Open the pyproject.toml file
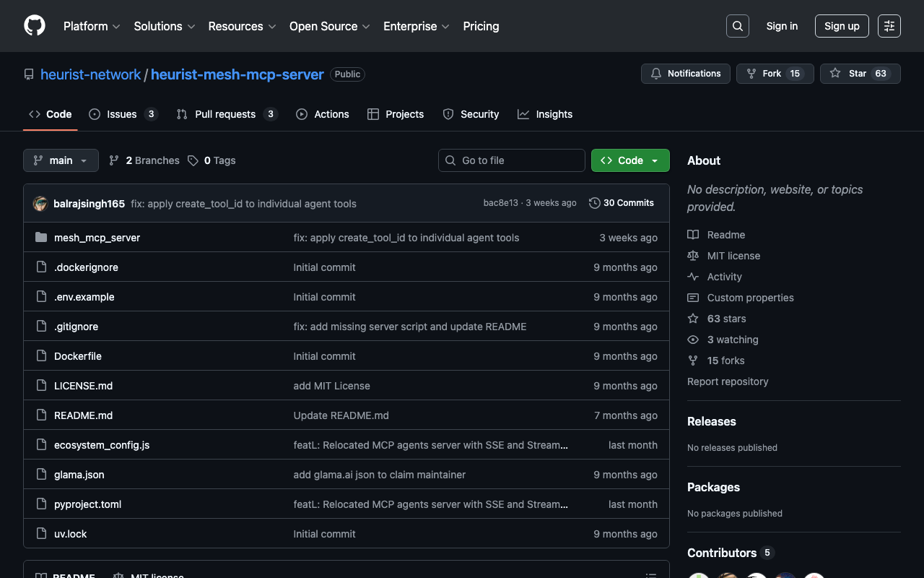Viewport: 924px width, 578px height. 87,504
